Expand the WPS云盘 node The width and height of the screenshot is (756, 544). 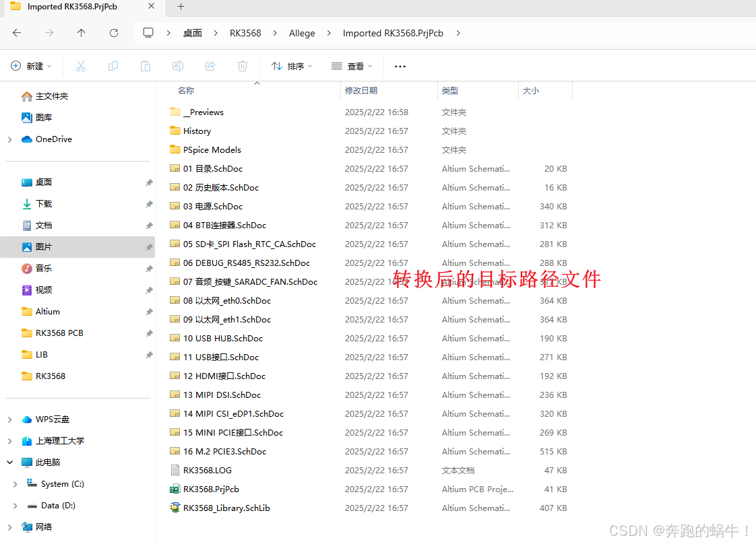point(9,419)
